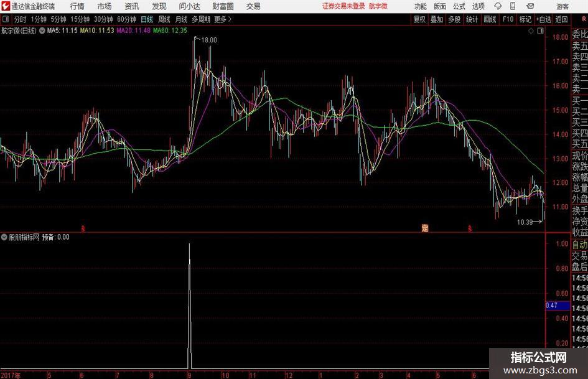Click the red S marker near May 2018

[x=470, y=228]
